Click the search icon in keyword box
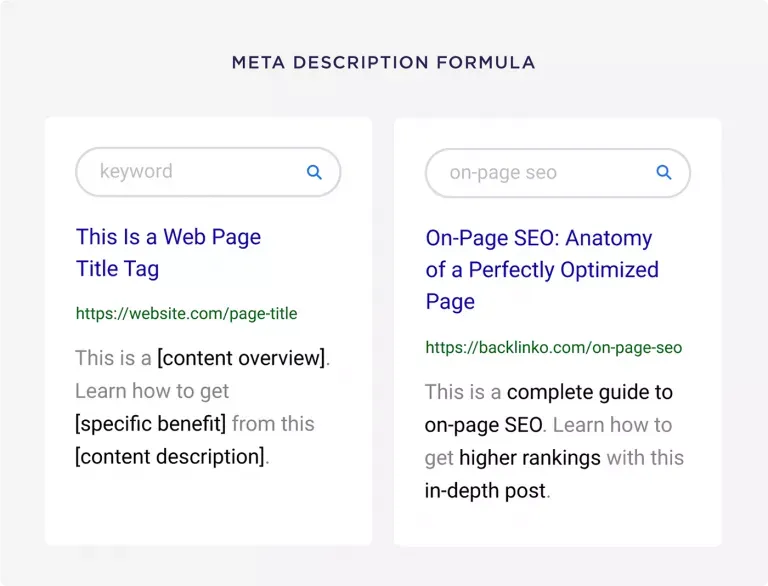This screenshot has height=586, width=768. point(314,172)
